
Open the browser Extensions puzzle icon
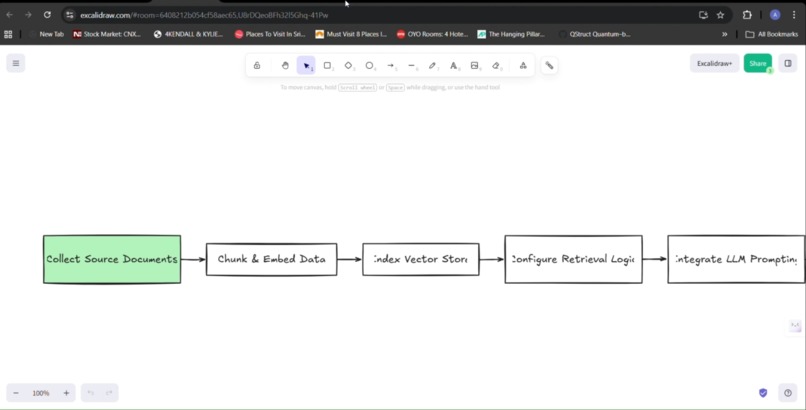pyautogui.click(x=747, y=15)
